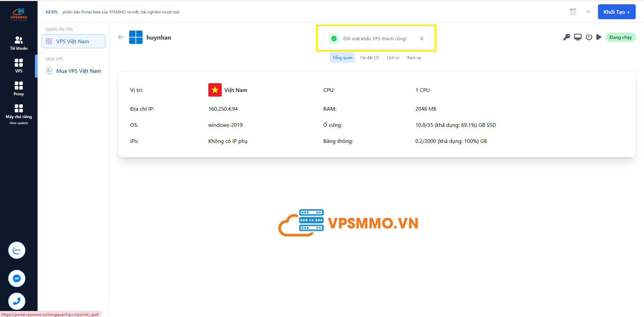The height and width of the screenshot is (317, 644).
Task: Open Mua VPS Việt Nam link
Action: tap(78, 71)
